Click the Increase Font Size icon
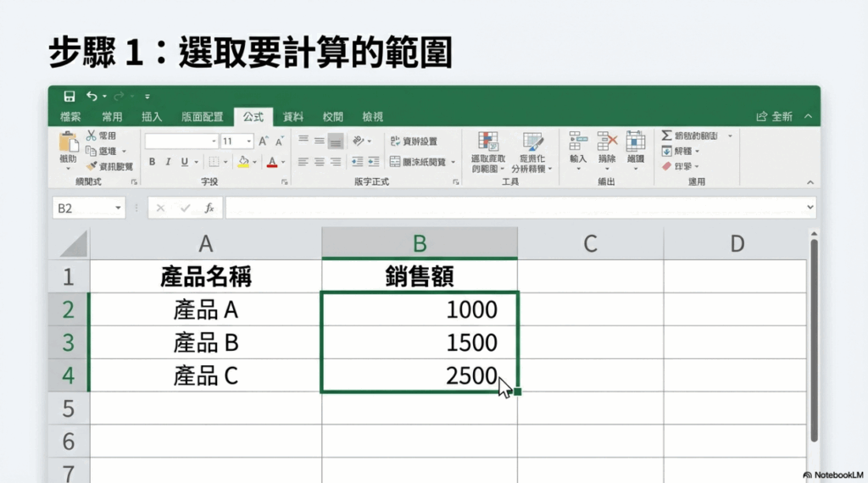 tap(264, 141)
